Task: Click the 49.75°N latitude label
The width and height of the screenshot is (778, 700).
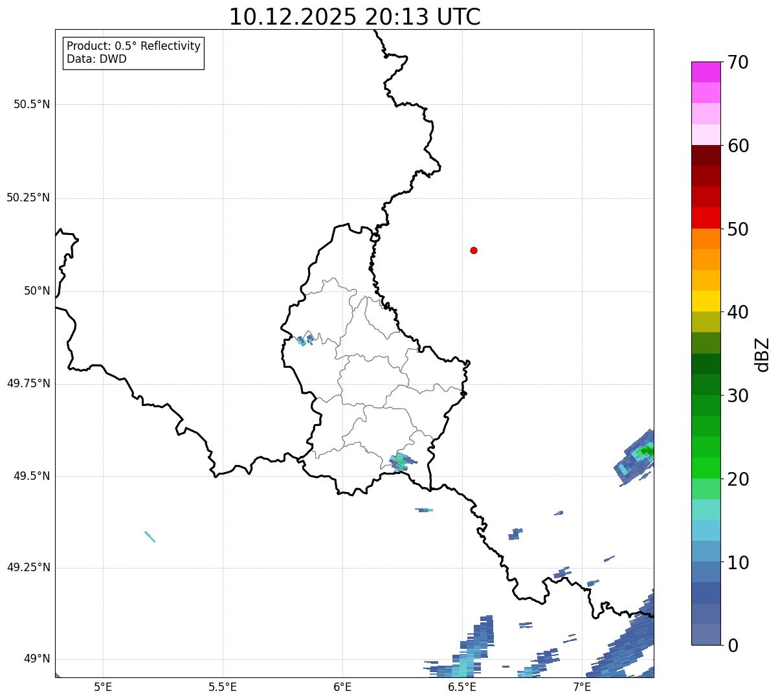Action: pos(28,383)
